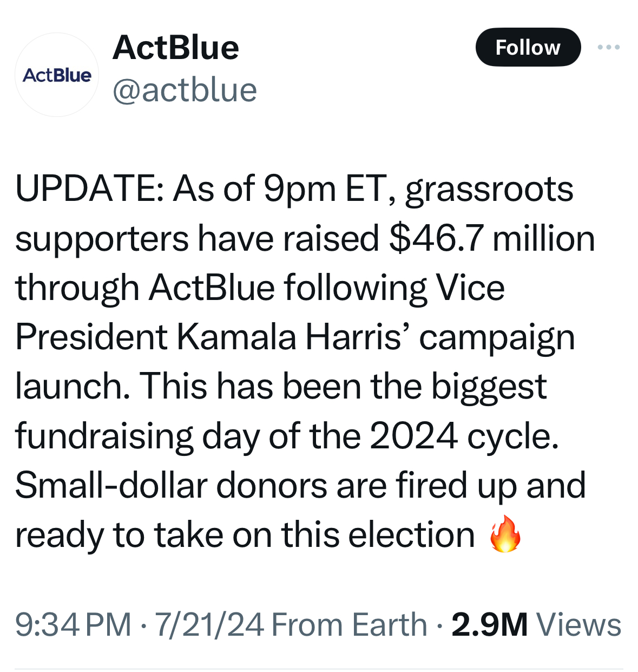The width and height of the screenshot is (638, 672).
Task: Click the word ActBlue inside the tweet body
Action: [212, 288]
